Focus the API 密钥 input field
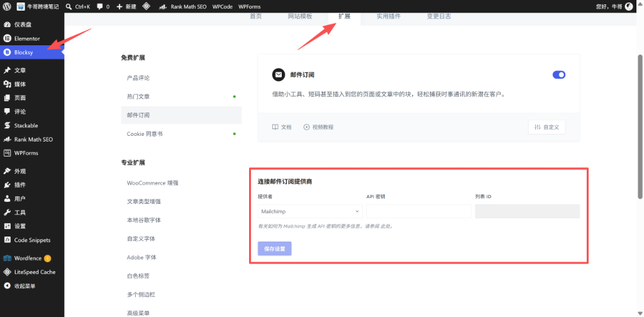 (x=418, y=211)
